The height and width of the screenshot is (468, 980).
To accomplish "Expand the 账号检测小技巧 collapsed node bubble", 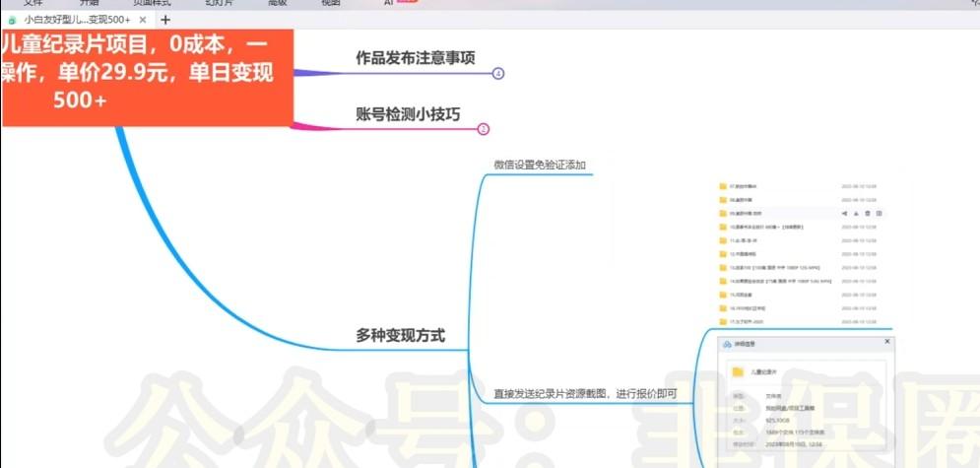I will tap(483, 129).
